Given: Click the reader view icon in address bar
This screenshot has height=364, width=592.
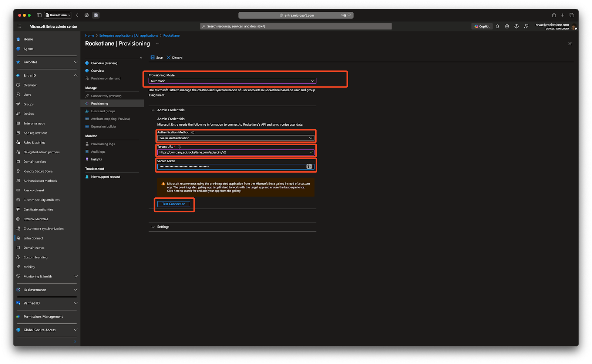Looking at the screenshot, I should (349, 15).
